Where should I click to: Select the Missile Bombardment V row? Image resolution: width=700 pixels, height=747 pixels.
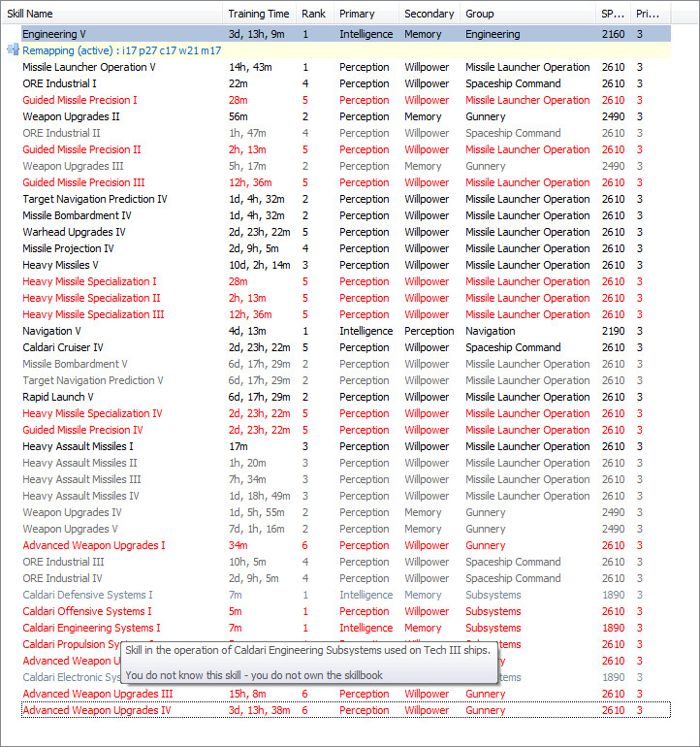[x=346, y=364]
